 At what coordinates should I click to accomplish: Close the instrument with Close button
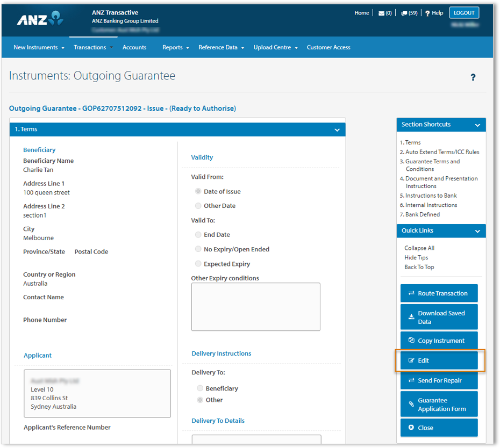point(439,428)
